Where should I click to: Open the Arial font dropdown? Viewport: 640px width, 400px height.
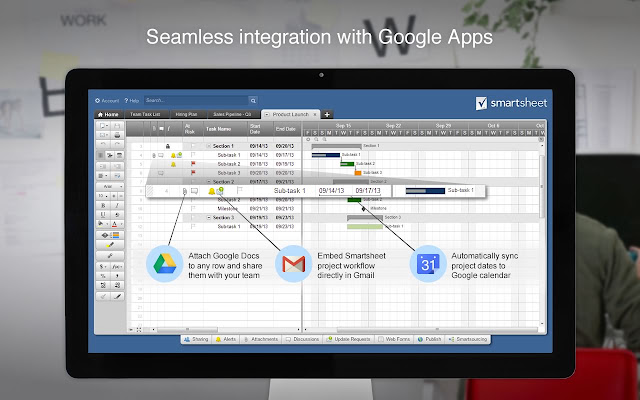[110, 187]
